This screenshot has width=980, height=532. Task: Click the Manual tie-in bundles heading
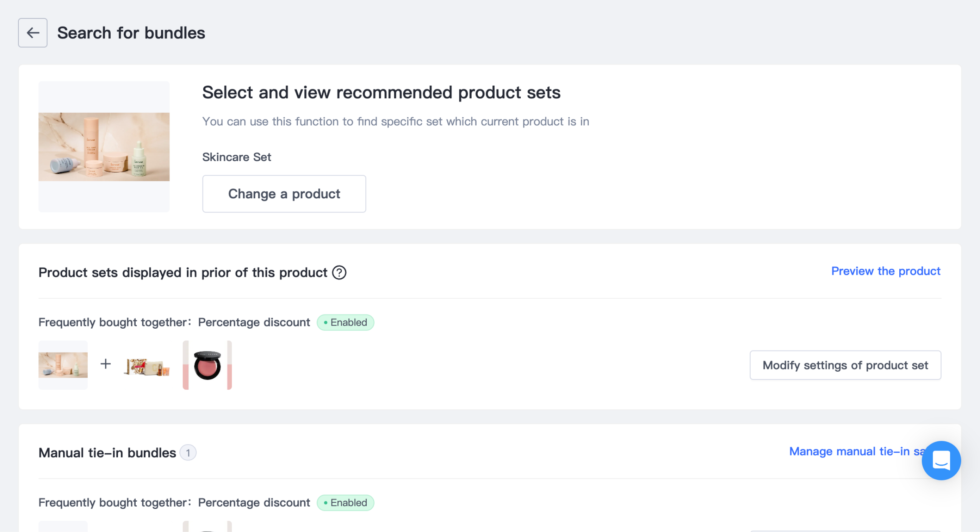click(107, 453)
